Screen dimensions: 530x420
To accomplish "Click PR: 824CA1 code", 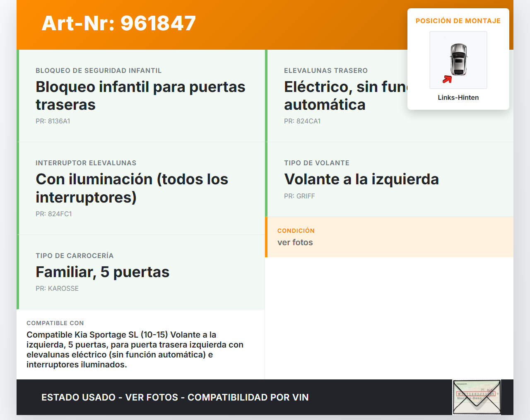I will pyautogui.click(x=302, y=121).
